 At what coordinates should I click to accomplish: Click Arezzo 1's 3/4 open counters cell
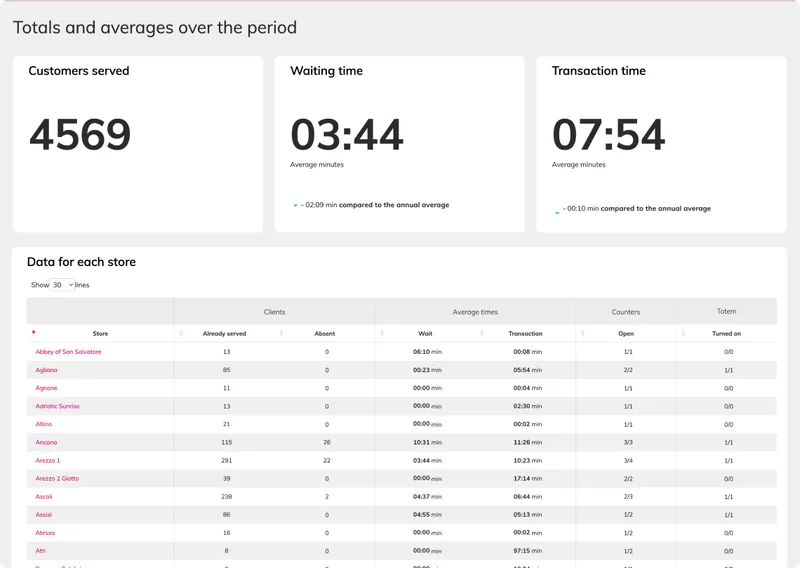(628, 460)
